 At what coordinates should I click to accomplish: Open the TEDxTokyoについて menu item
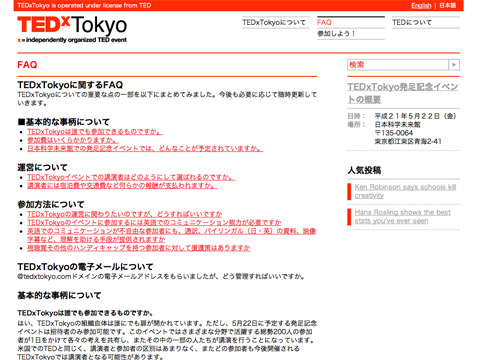tap(274, 22)
